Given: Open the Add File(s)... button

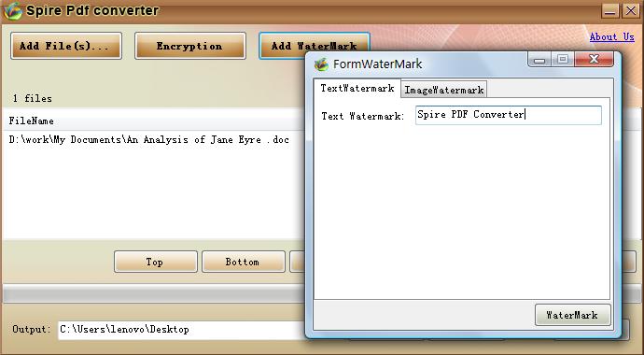Looking at the screenshot, I should [66, 46].
